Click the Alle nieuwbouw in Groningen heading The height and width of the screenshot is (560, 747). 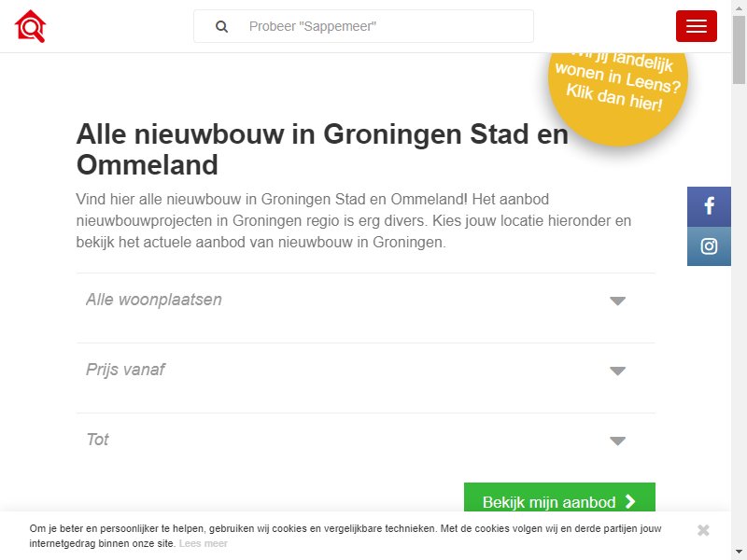322,149
